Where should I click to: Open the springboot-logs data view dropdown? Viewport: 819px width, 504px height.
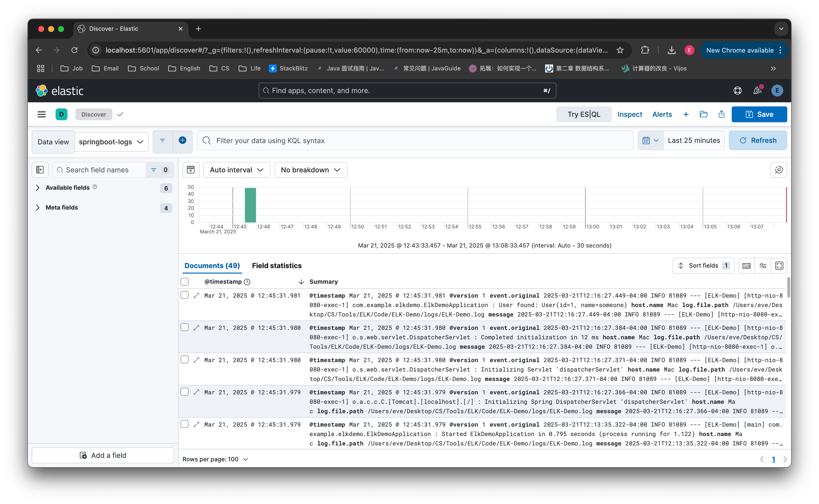(x=111, y=142)
